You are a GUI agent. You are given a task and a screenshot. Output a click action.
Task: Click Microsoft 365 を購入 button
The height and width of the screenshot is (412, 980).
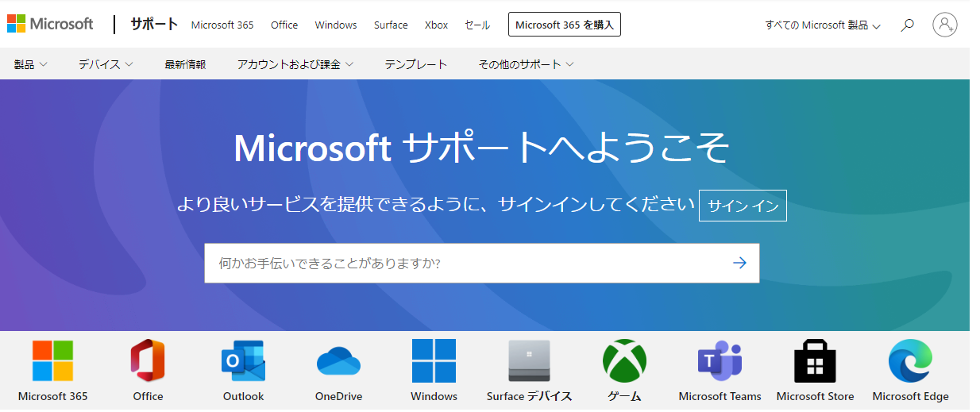[x=565, y=25]
